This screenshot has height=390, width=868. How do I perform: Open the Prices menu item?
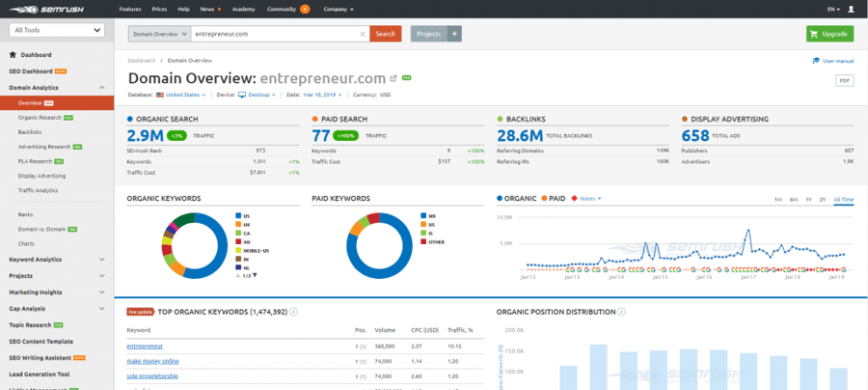pos(159,10)
